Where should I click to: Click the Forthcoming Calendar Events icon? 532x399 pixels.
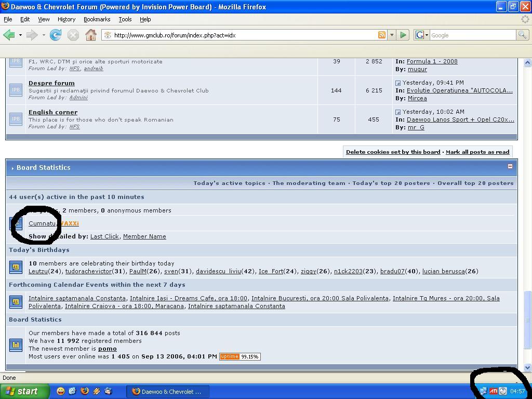click(16, 302)
